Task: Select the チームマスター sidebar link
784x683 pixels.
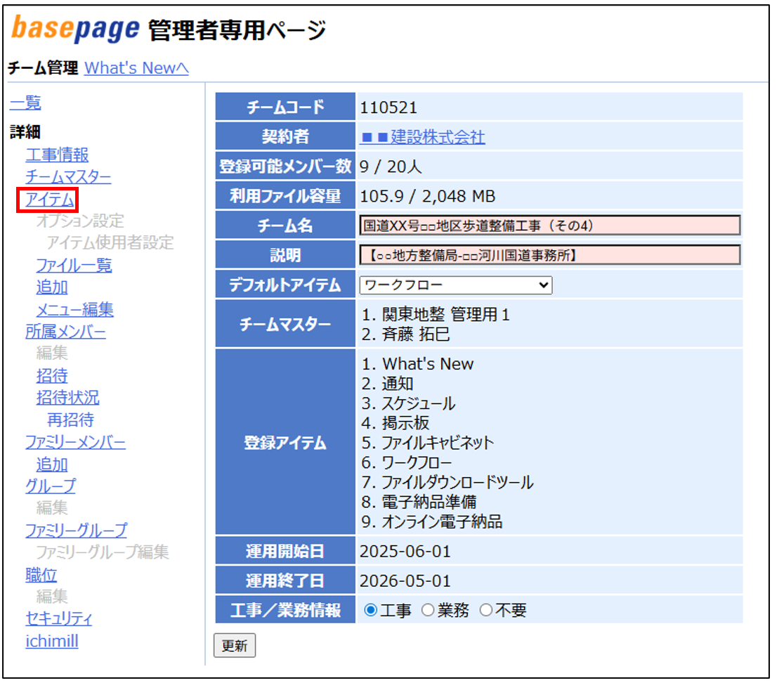Action: tap(68, 176)
